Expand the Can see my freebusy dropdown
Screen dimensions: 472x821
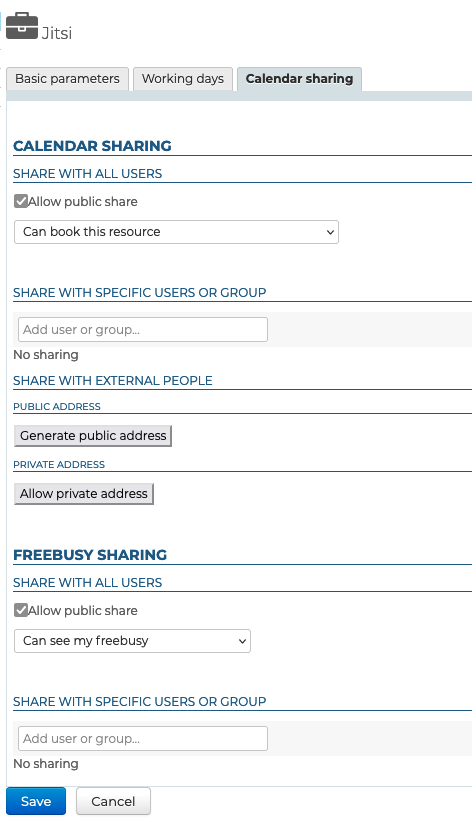133,641
